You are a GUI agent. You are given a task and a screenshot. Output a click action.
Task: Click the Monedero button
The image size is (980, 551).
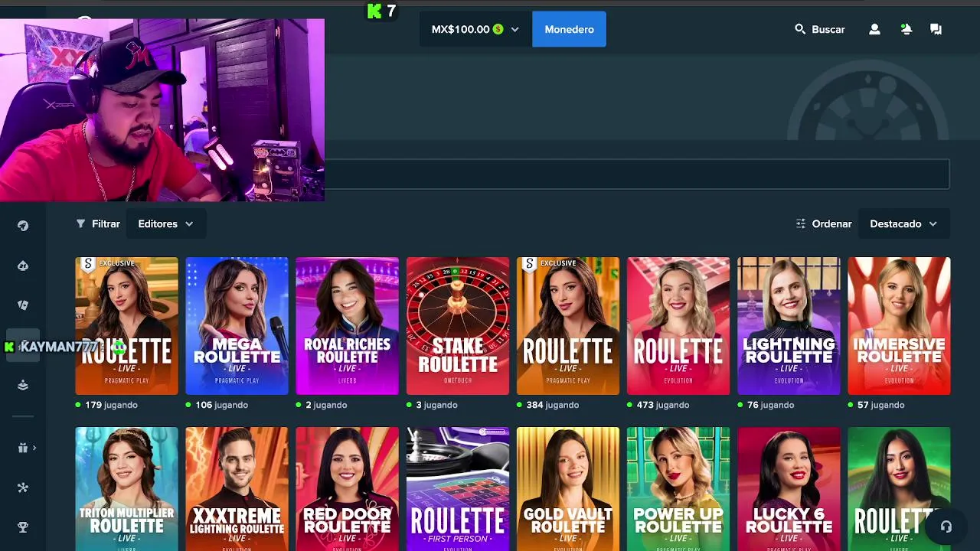pos(569,29)
